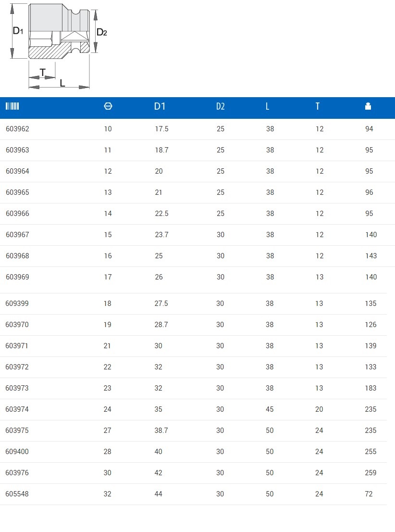Click article number 603963
Viewport: 395px width, 532px height.
point(17,150)
